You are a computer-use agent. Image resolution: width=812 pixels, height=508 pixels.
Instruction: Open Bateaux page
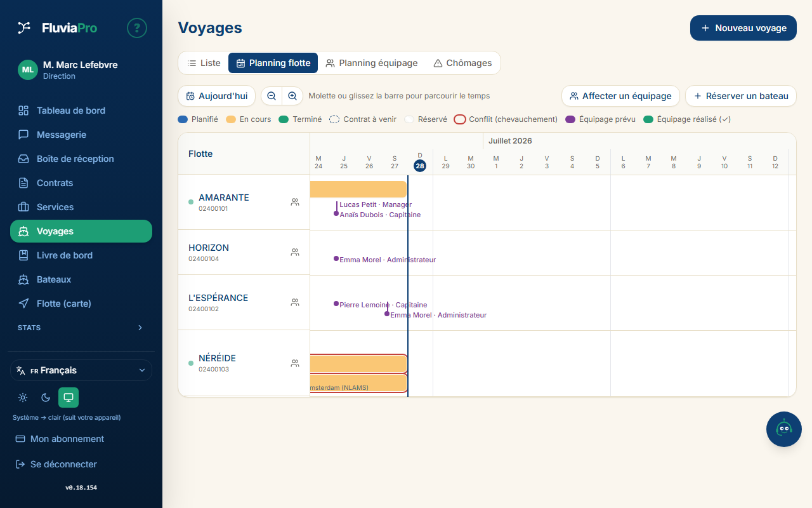pos(81,279)
